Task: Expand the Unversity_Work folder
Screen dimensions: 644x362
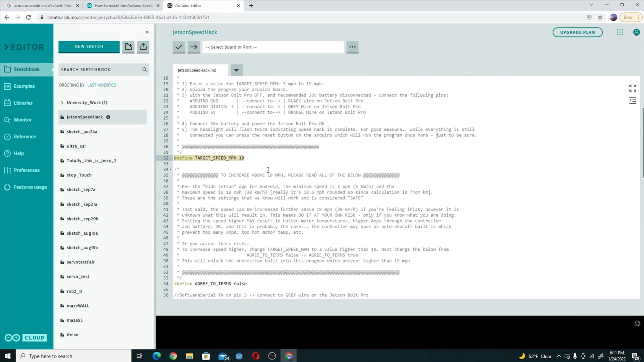Action: (62, 103)
